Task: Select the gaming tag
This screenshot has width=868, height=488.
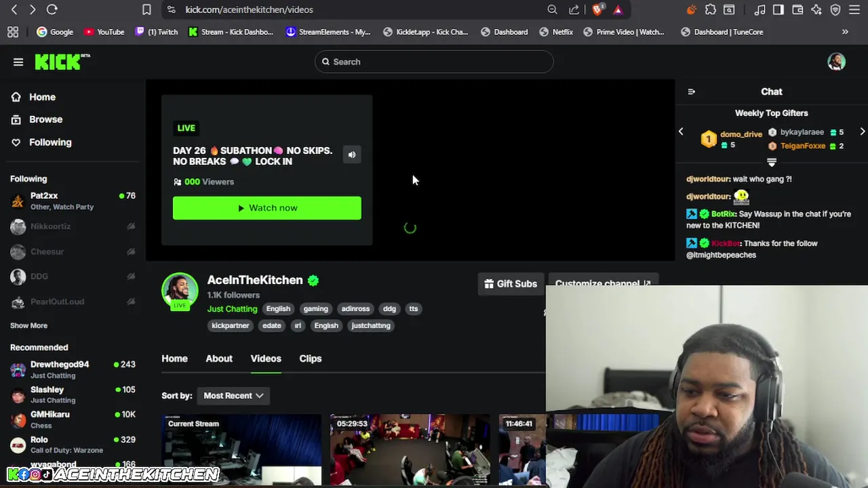Action: click(315, 309)
